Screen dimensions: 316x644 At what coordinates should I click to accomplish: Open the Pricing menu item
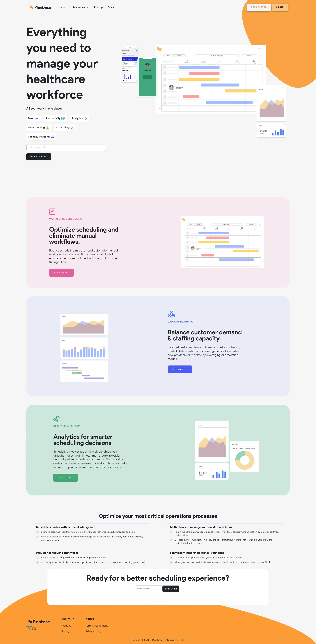(98, 7)
